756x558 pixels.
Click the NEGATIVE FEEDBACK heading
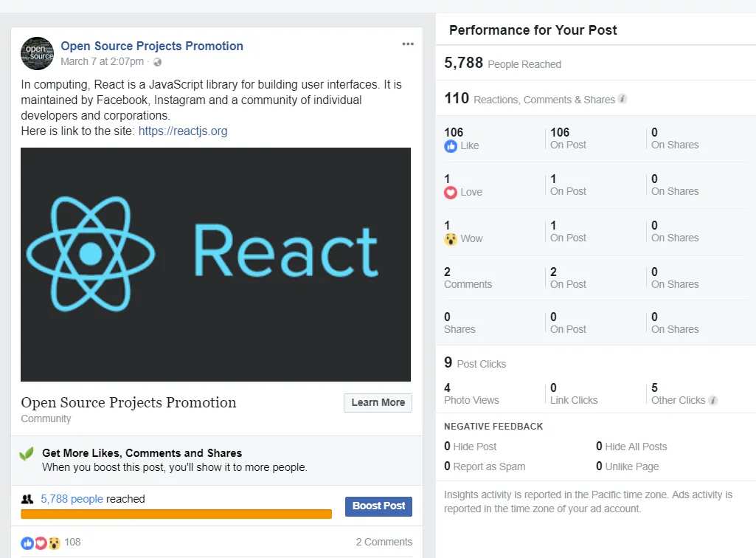[493, 426]
